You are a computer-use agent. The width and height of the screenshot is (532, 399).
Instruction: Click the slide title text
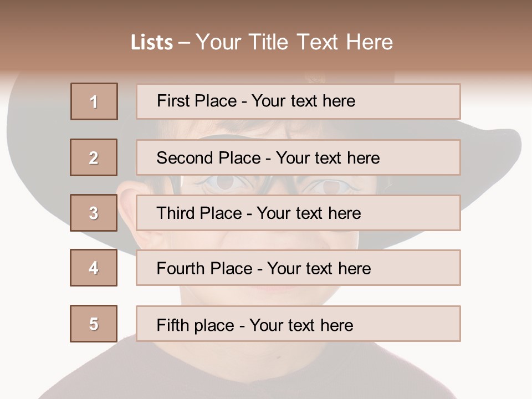click(262, 42)
